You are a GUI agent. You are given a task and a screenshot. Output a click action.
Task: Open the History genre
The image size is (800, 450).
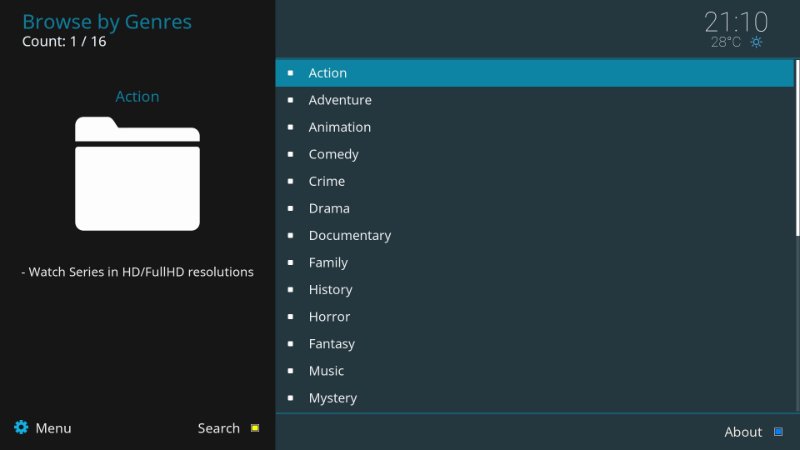coord(330,290)
